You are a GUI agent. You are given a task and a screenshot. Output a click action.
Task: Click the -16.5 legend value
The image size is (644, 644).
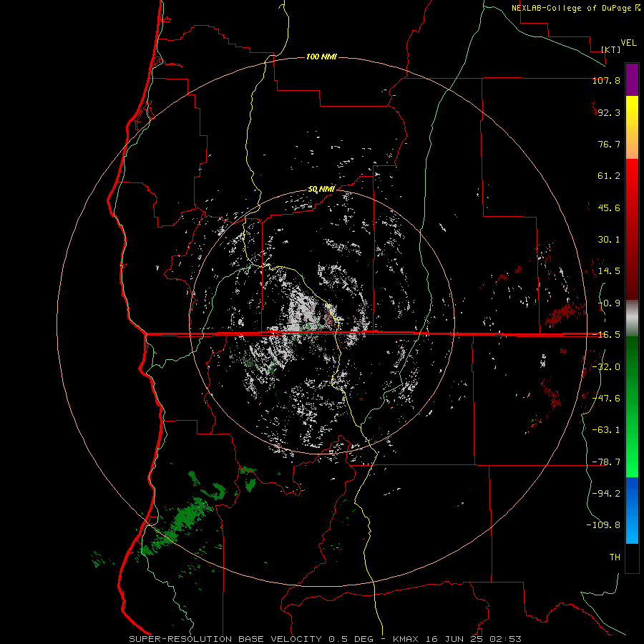tap(606, 335)
